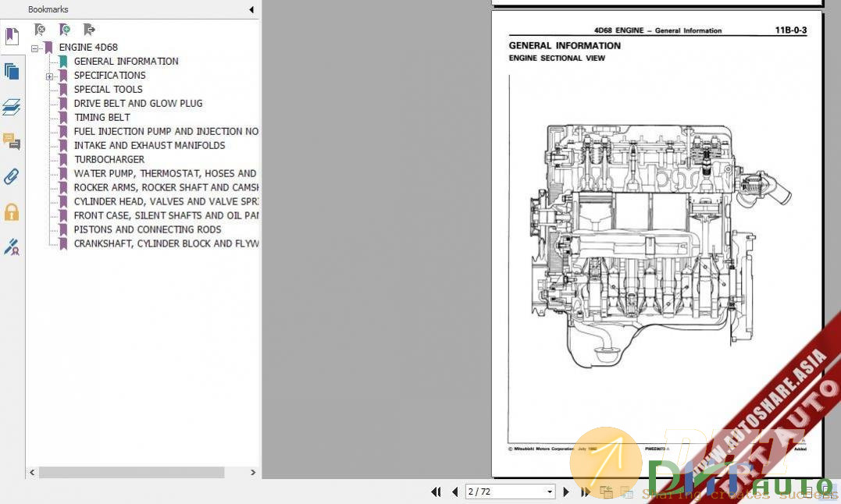
Task: Open the GENERAL INFORMATION bookmark
Action: click(126, 61)
